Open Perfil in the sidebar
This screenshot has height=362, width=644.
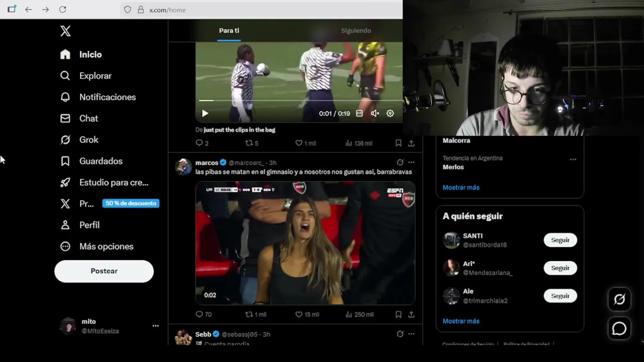(79, 225)
